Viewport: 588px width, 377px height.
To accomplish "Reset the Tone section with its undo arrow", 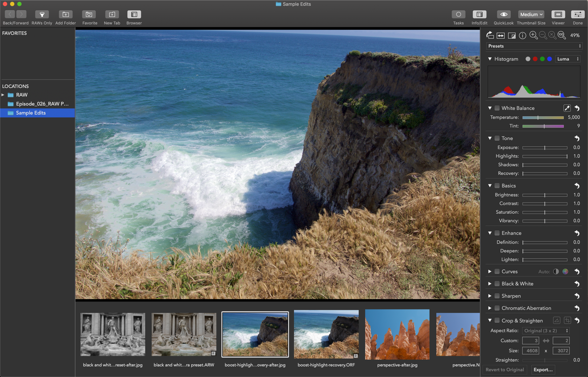I will pyautogui.click(x=577, y=138).
